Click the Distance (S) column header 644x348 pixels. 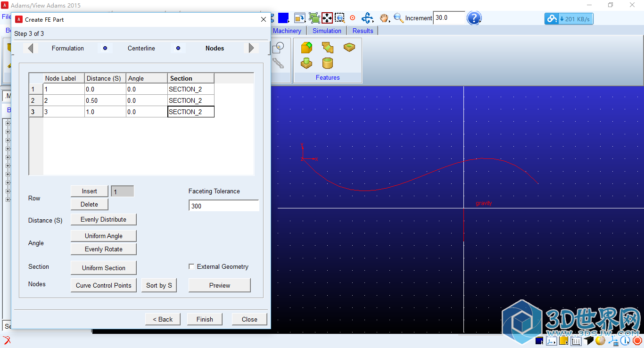click(x=105, y=78)
